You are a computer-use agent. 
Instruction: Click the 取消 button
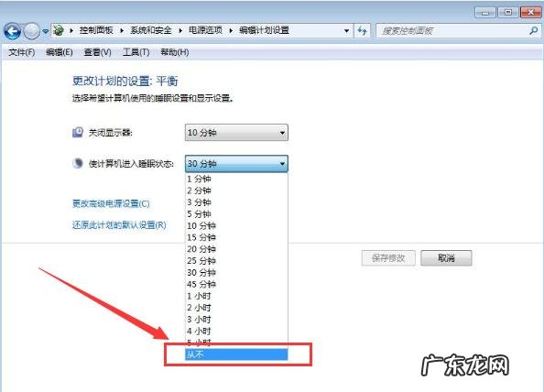pos(446,258)
